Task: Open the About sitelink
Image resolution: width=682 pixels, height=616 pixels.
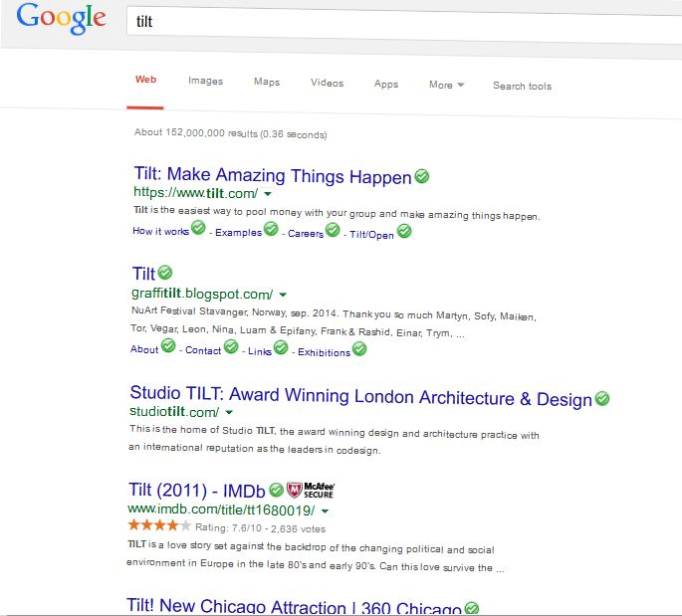Action: pos(144,349)
